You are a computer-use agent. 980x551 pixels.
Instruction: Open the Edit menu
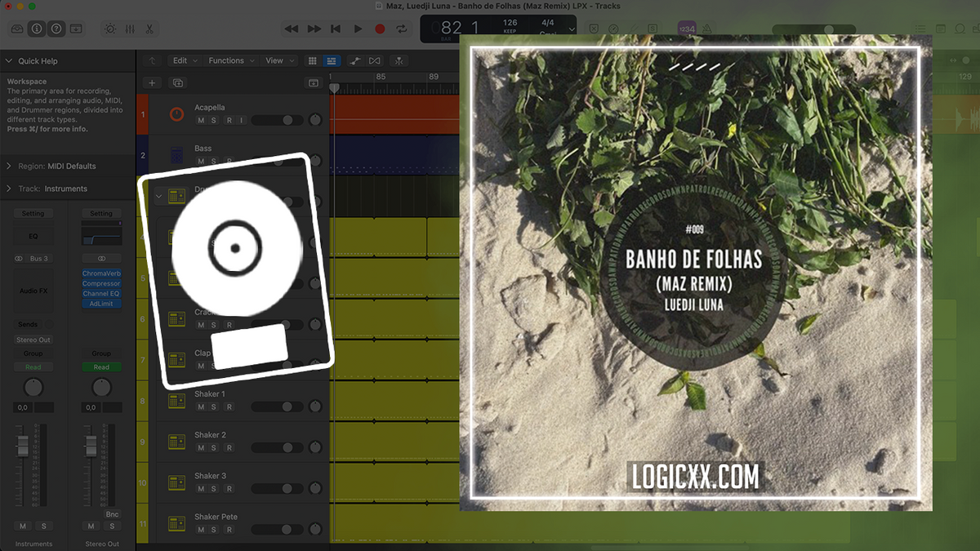tap(183, 60)
